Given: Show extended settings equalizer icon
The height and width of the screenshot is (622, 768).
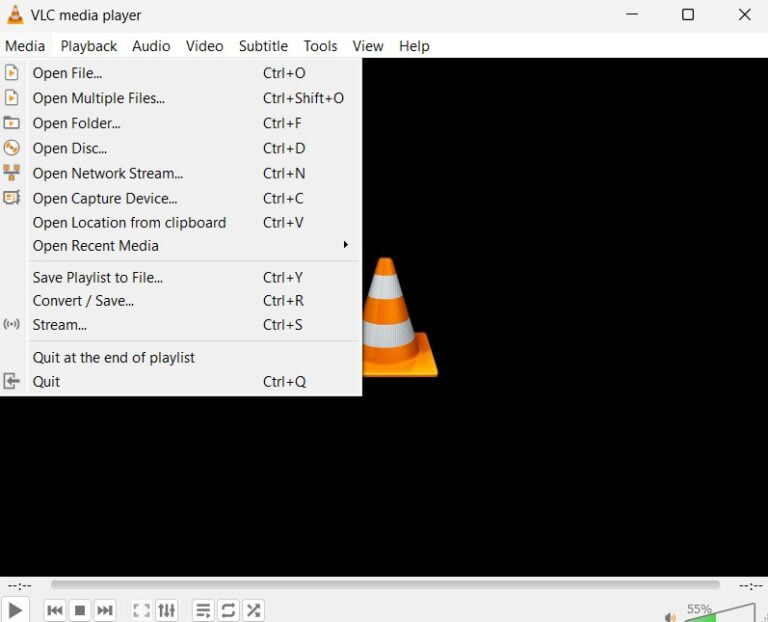Looking at the screenshot, I should click(167, 610).
